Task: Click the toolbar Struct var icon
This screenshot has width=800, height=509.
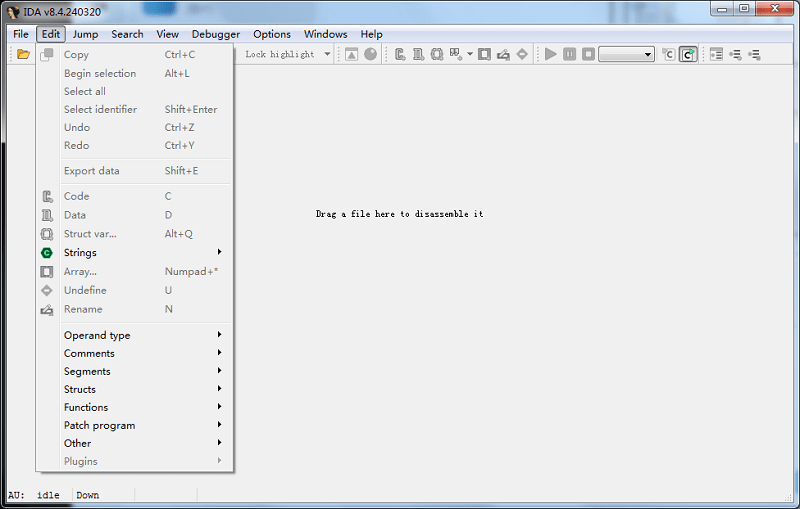Action: (437, 54)
